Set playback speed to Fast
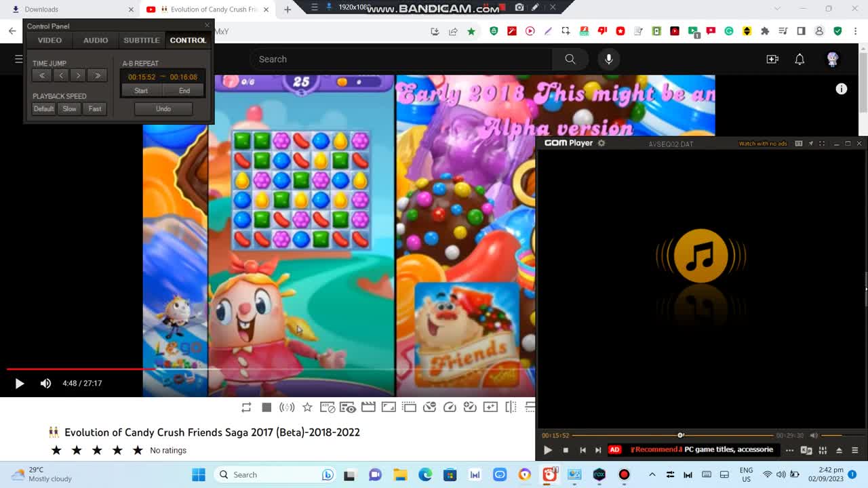The height and width of the screenshot is (488, 868). point(95,108)
